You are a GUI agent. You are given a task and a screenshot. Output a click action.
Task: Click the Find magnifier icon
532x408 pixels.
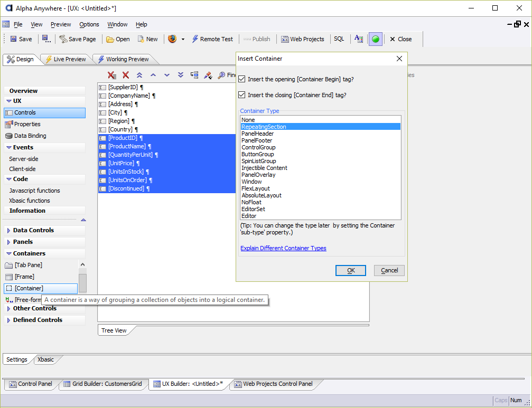[x=221, y=75]
